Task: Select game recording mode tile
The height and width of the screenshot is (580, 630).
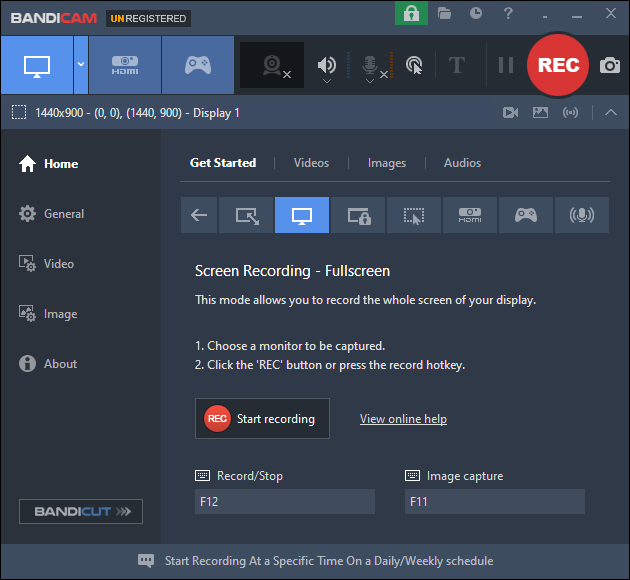Action: point(526,215)
